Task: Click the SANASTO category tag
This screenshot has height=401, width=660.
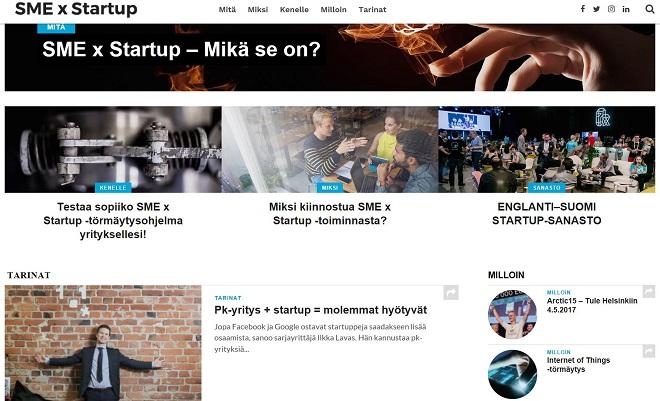Action: [547, 188]
